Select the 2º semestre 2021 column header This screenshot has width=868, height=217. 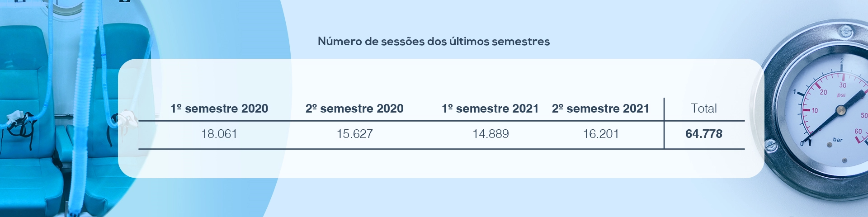pos(600,108)
